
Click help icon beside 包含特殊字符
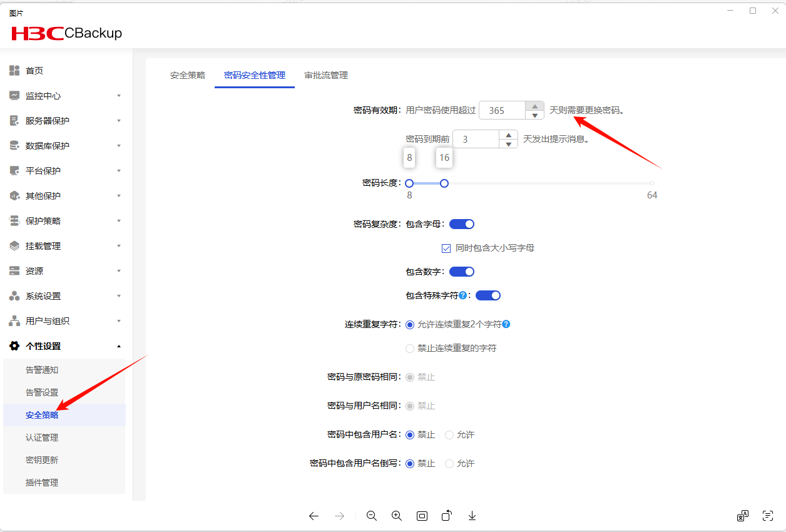(463, 295)
